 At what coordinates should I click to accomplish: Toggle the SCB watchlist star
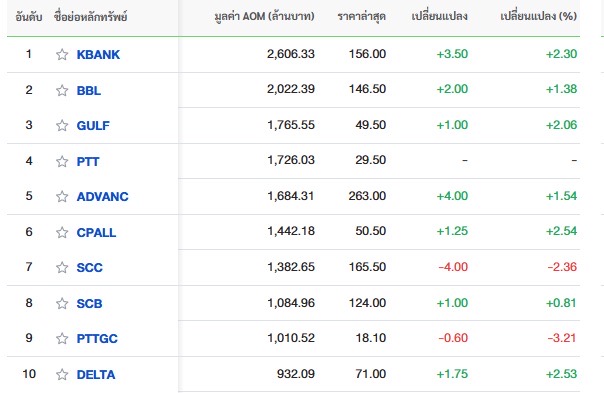point(62,303)
